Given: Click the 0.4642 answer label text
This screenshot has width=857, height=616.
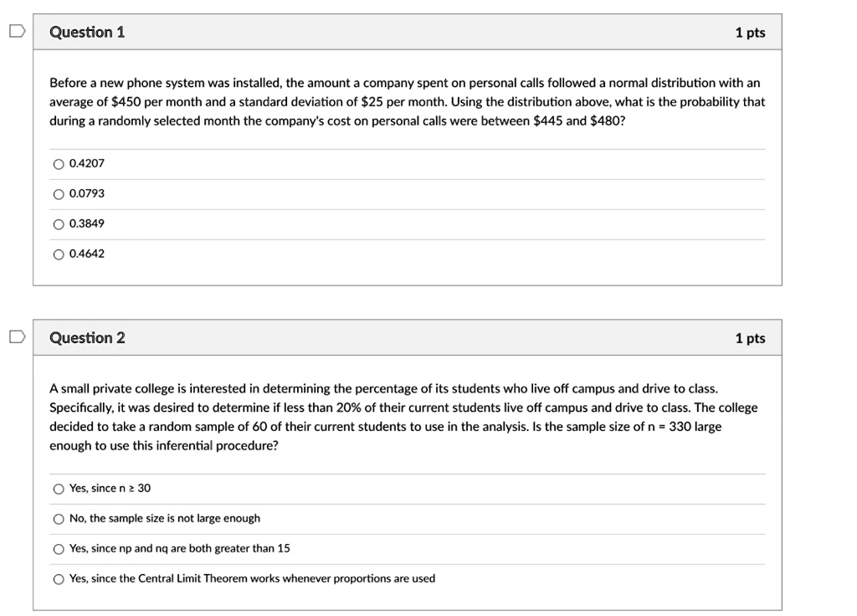Looking at the screenshot, I should click(87, 254).
